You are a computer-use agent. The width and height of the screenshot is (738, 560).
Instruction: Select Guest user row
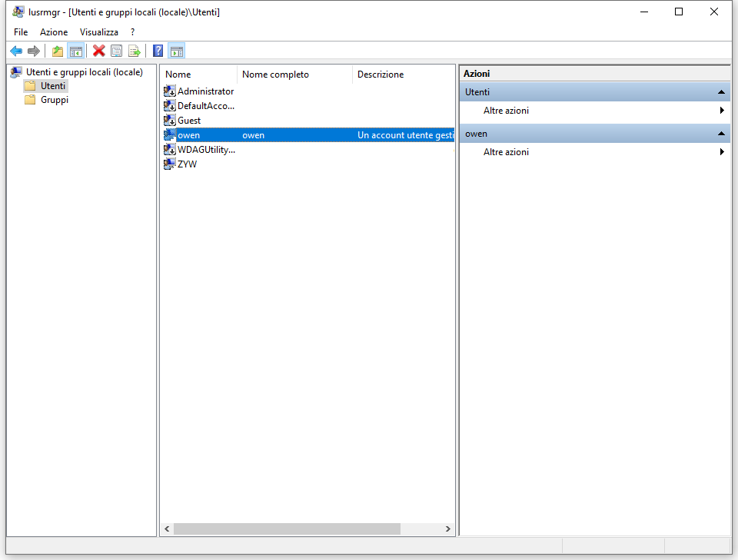point(189,121)
